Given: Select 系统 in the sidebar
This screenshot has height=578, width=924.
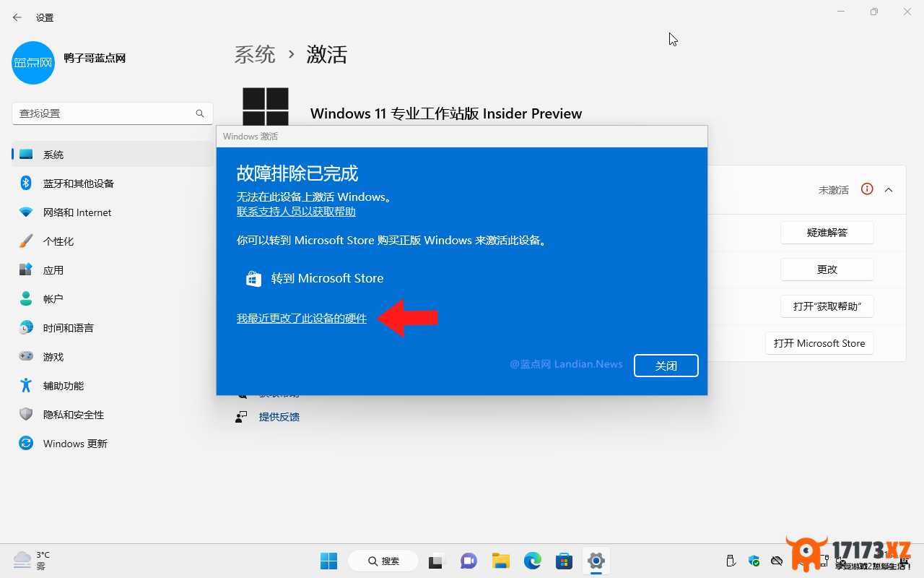Looking at the screenshot, I should [113, 155].
